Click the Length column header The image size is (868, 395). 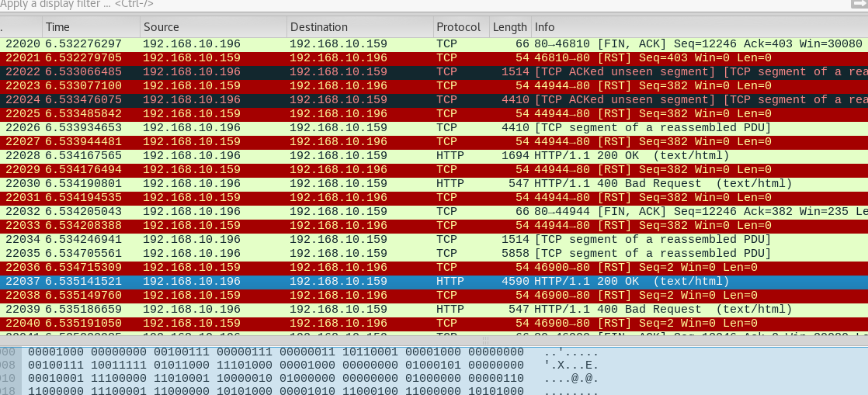(x=509, y=27)
